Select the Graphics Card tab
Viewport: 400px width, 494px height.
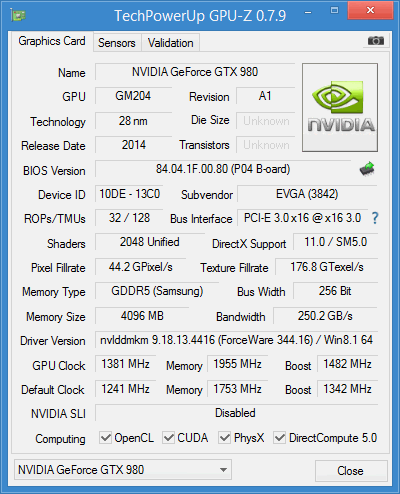52,41
